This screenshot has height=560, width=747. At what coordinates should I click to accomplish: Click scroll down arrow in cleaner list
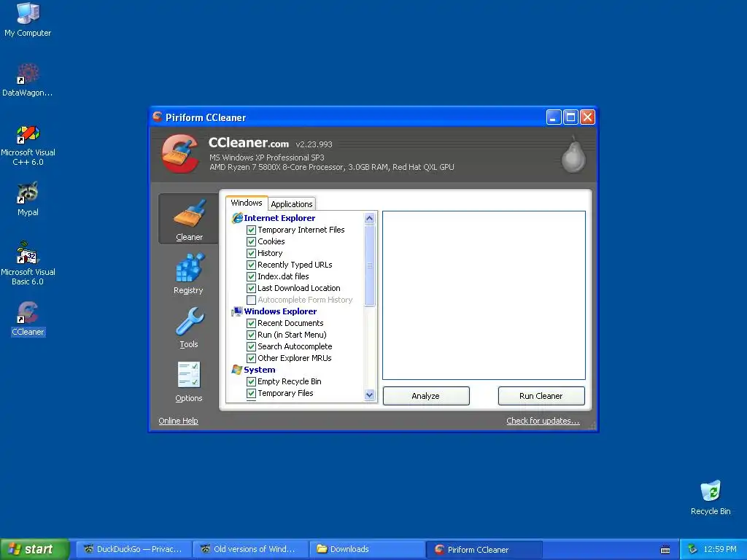[x=369, y=394]
